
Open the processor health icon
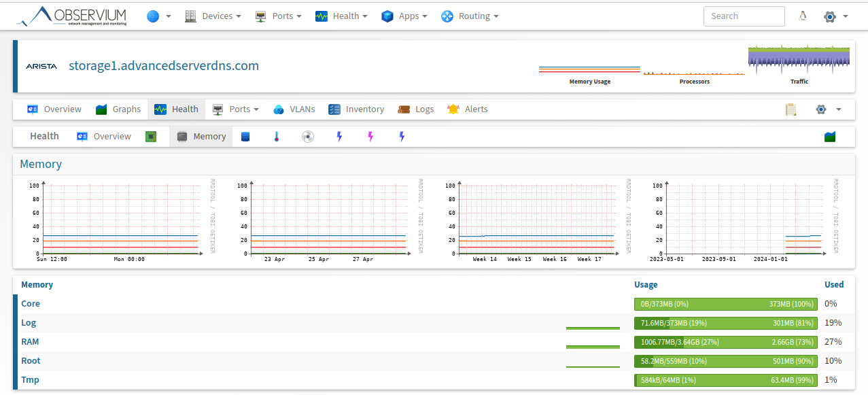pos(151,137)
